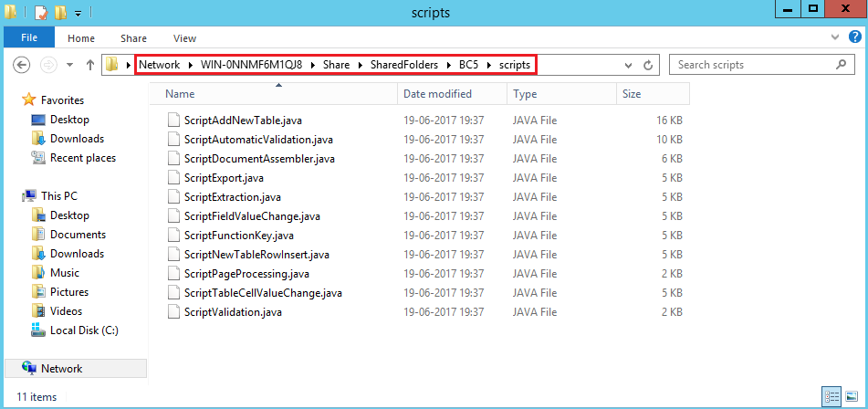Click the window system folder icon

tap(10, 12)
